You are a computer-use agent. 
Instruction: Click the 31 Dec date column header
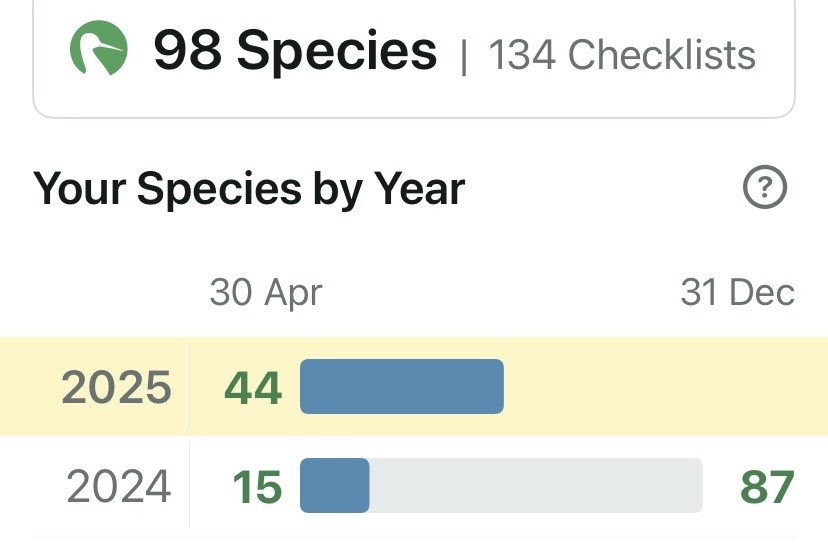click(737, 292)
